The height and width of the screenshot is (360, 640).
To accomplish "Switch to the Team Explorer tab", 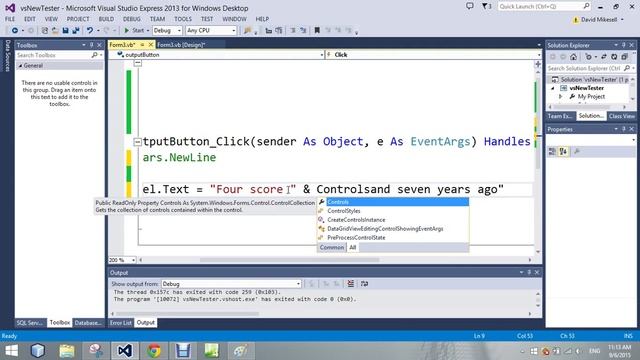I will (x=560, y=116).
